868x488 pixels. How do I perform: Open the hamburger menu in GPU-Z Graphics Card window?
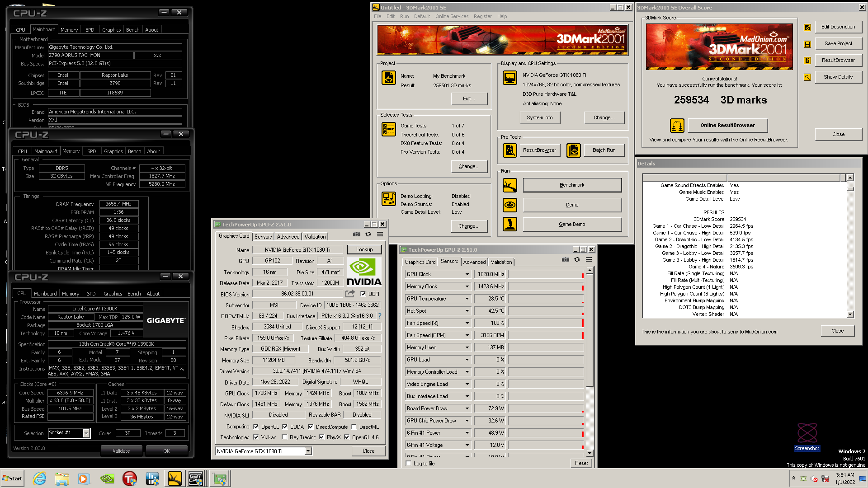(380, 234)
